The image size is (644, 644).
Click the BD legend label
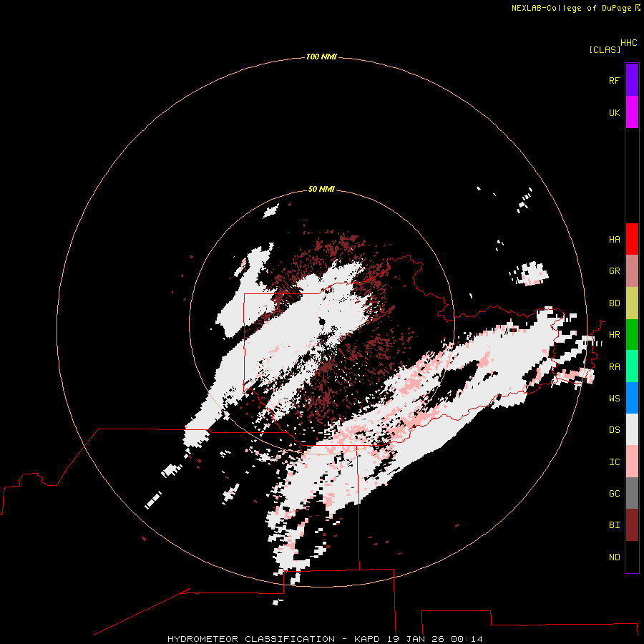coord(614,303)
